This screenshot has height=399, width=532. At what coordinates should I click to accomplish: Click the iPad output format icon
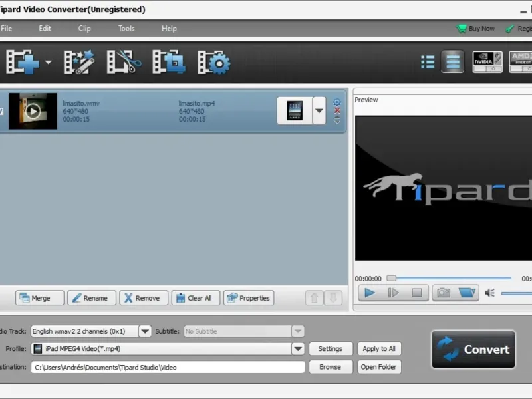pyautogui.click(x=295, y=110)
